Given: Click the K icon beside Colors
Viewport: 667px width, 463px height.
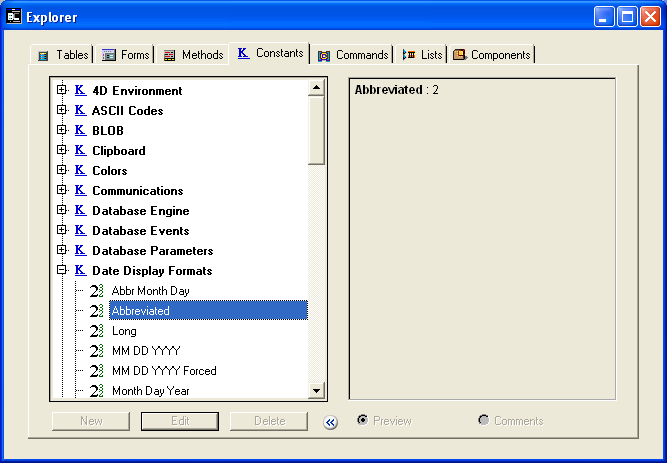Looking at the screenshot, I should 80,171.
